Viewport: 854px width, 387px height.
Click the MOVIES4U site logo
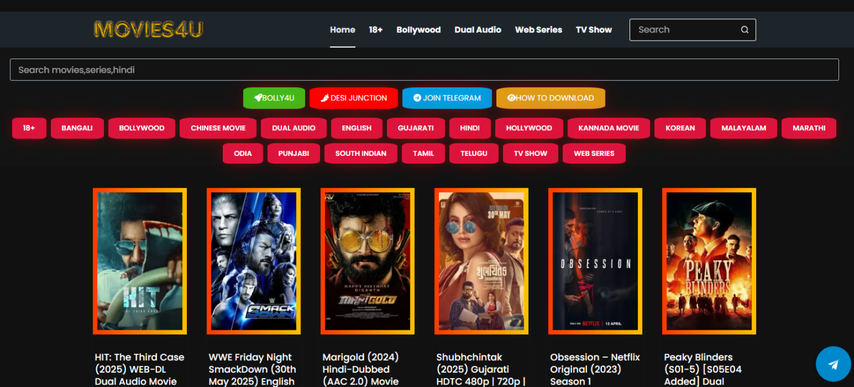point(148,29)
